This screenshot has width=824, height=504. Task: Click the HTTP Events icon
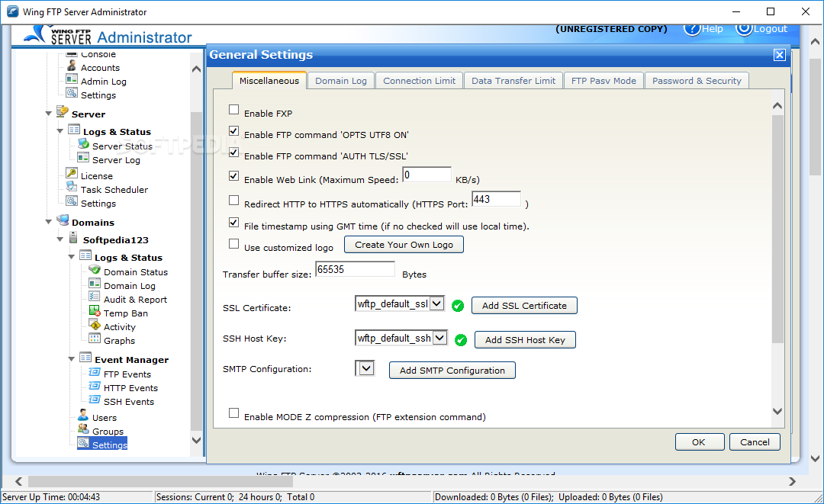coord(95,386)
